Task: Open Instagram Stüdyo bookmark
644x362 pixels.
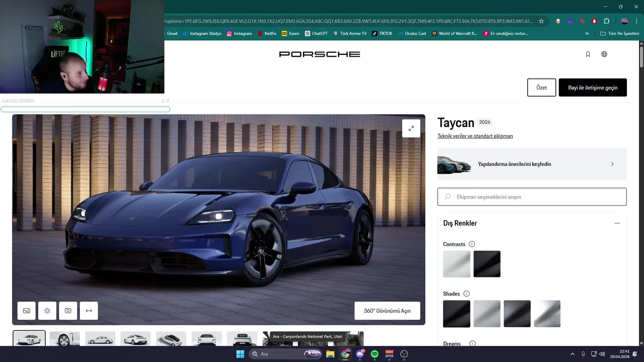Action: pyautogui.click(x=202, y=34)
